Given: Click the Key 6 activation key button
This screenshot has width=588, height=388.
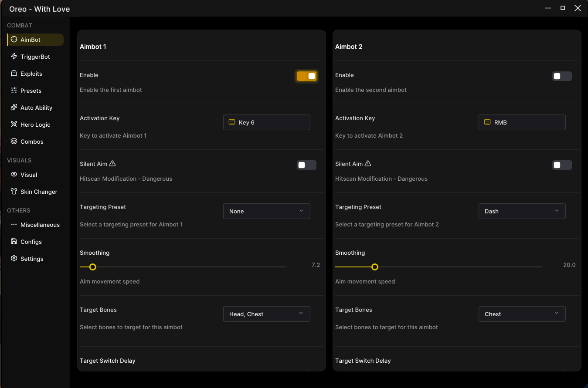Looking at the screenshot, I should (267, 122).
